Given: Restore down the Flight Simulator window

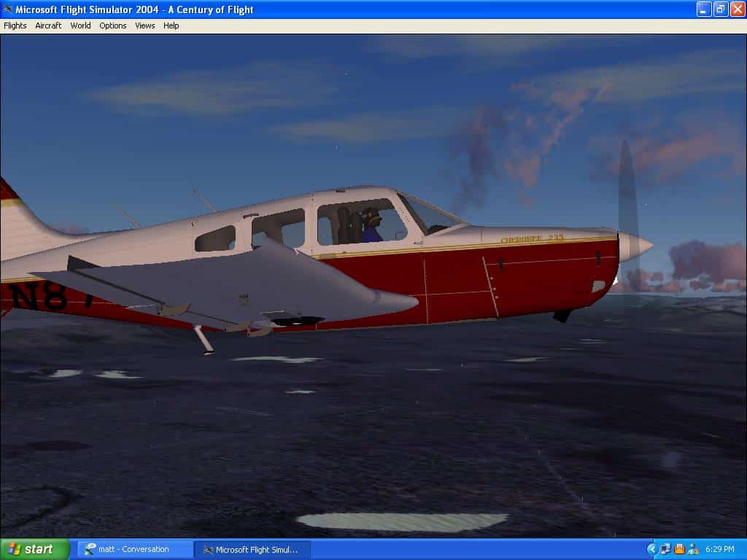Looking at the screenshot, I should (x=721, y=9).
